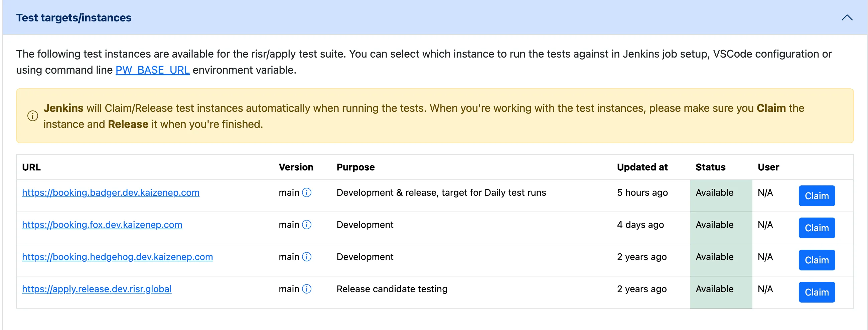Collapse the Test targets/instances section
Image resolution: width=868 pixels, height=330 pixels.
[847, 17]
